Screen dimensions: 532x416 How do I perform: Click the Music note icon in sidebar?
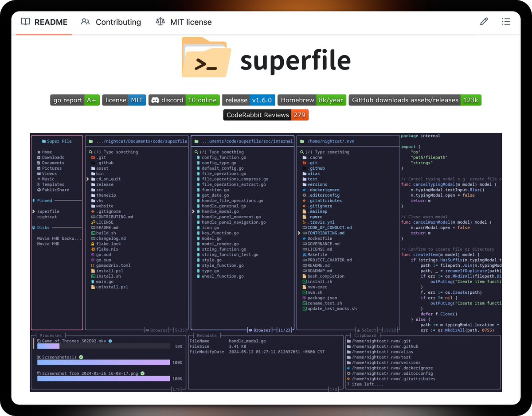(39, 179)
